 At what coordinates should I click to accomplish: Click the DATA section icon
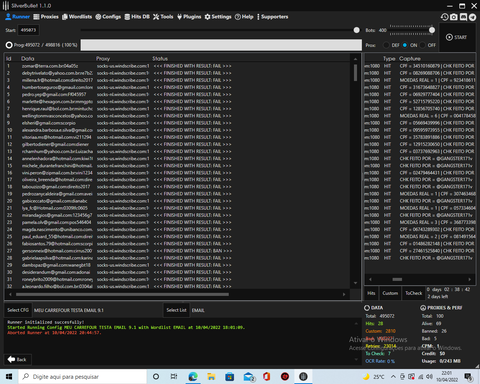point(367,308)
